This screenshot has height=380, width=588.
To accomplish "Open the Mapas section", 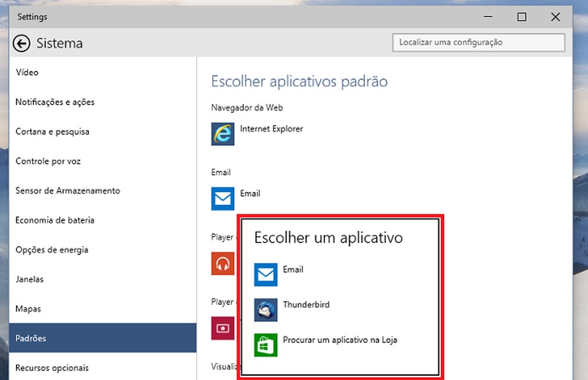I will pyautogui.click(x=27, y=309).
